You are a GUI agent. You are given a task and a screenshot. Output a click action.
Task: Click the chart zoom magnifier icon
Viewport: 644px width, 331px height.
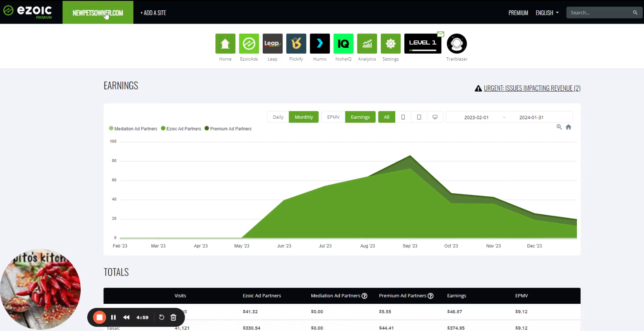pos(559,127)
